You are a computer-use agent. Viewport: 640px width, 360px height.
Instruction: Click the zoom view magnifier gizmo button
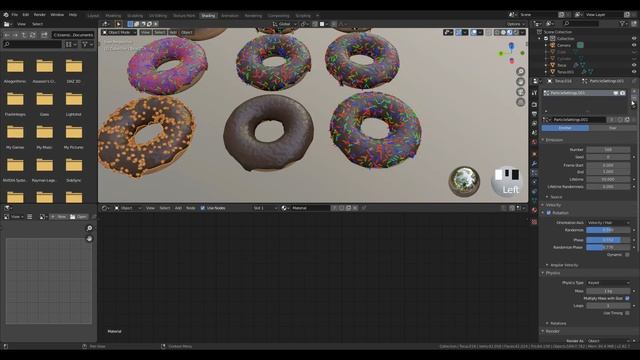click(x=520, y=71)
